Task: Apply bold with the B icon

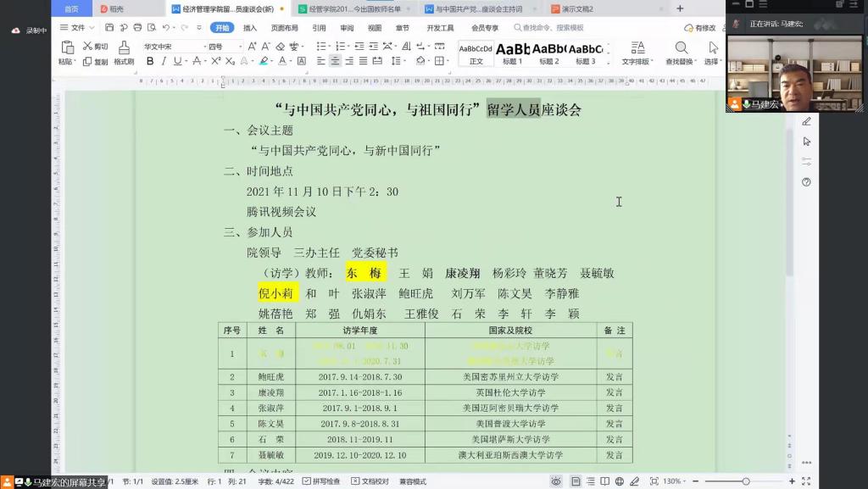Action: (x=150, y=61)
